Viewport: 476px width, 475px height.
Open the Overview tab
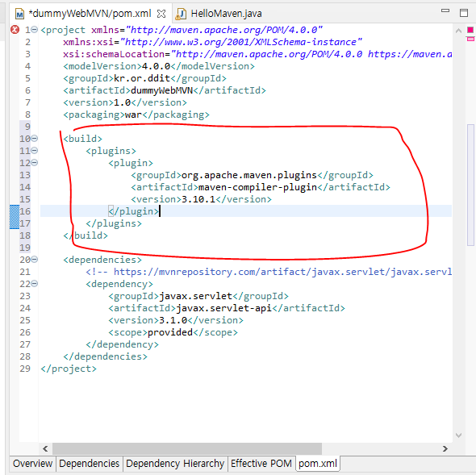pyautogui.click(x=32, y=464)
